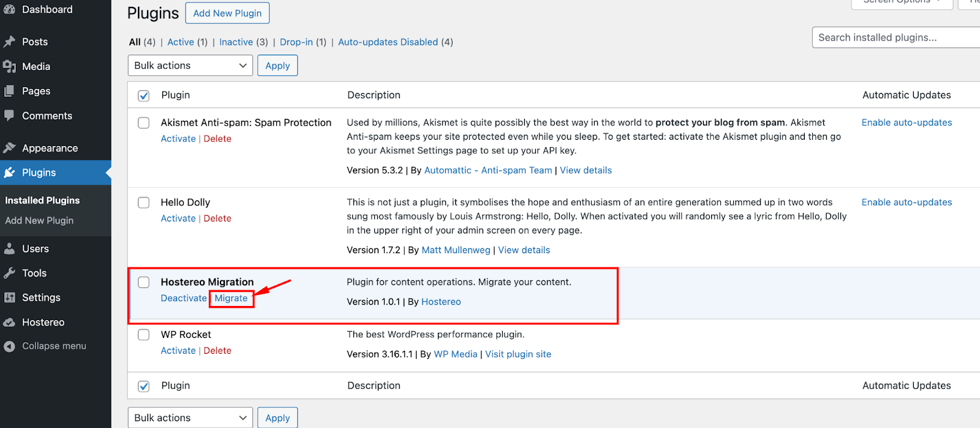Activate the WP Rocket plugin
This screenshot has width=980, height=428.
pos(178,351)
